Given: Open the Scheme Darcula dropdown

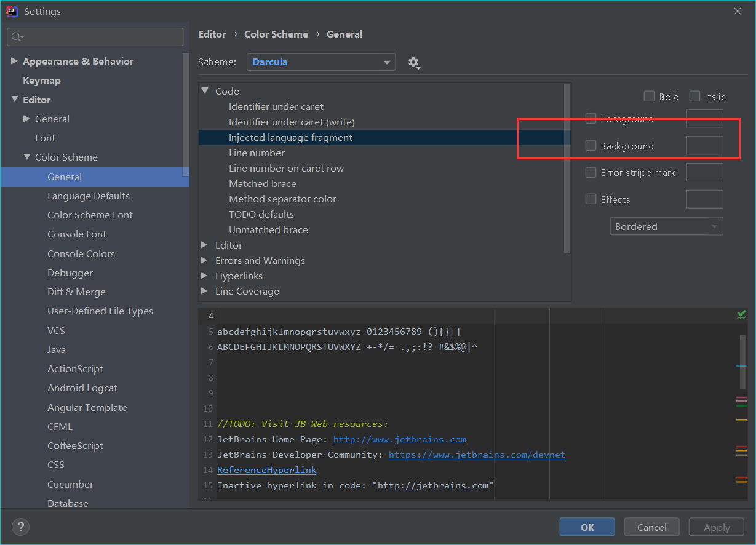Looking at the screenshot, I should pos(321,62).
